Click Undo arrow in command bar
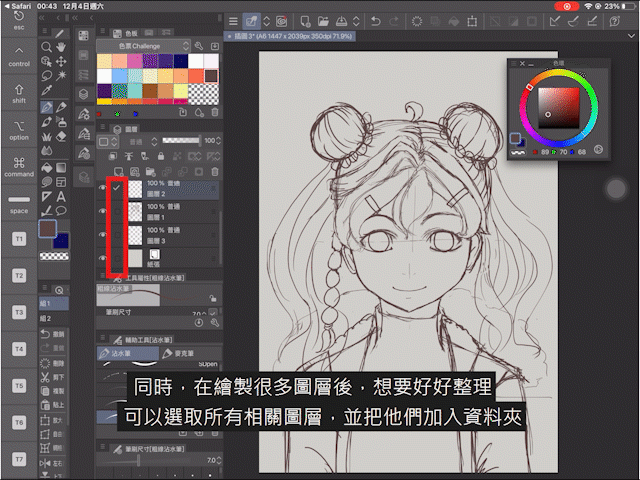Screen dimensions: 640x480 tap(376, 21)
